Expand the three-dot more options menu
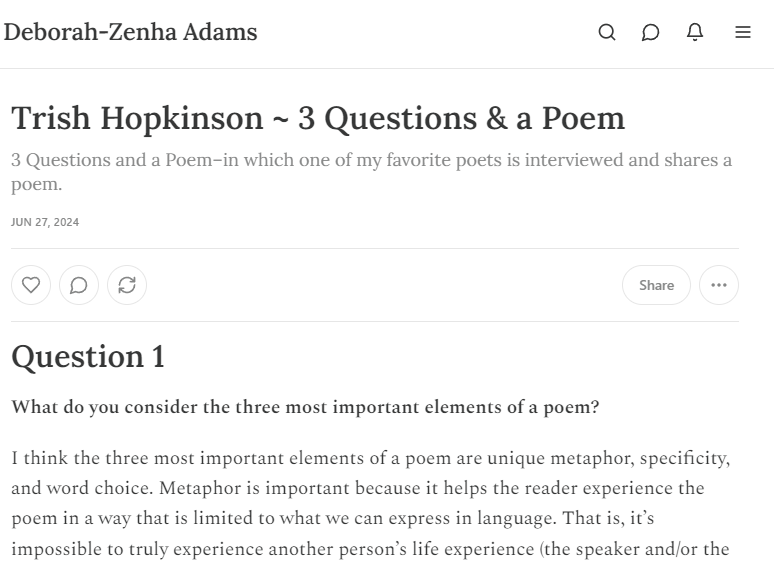This screenshot has height=562, width=774. click(x=719, y=285)
